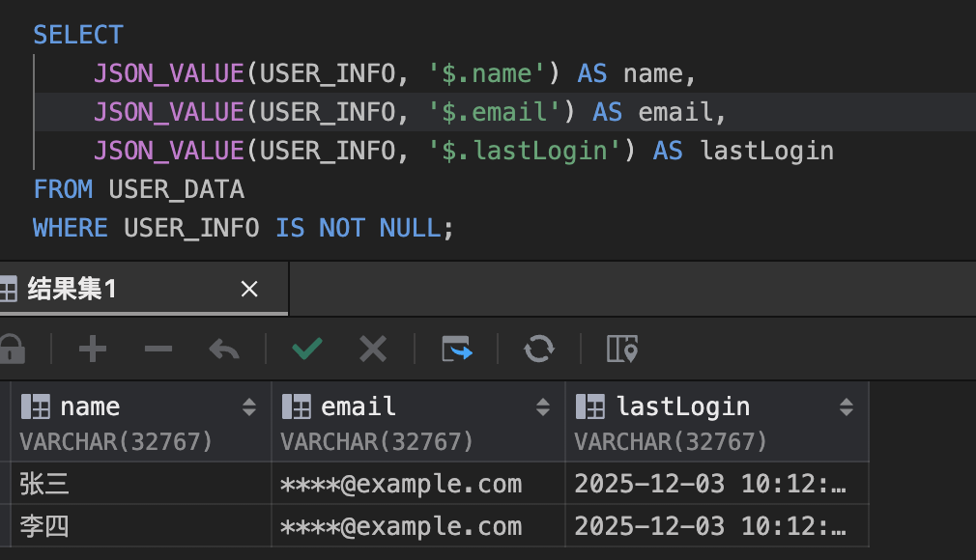This screenshot has width=976, height=560.
Task: Sort by the email column arrows
Action: click(543, 407)
